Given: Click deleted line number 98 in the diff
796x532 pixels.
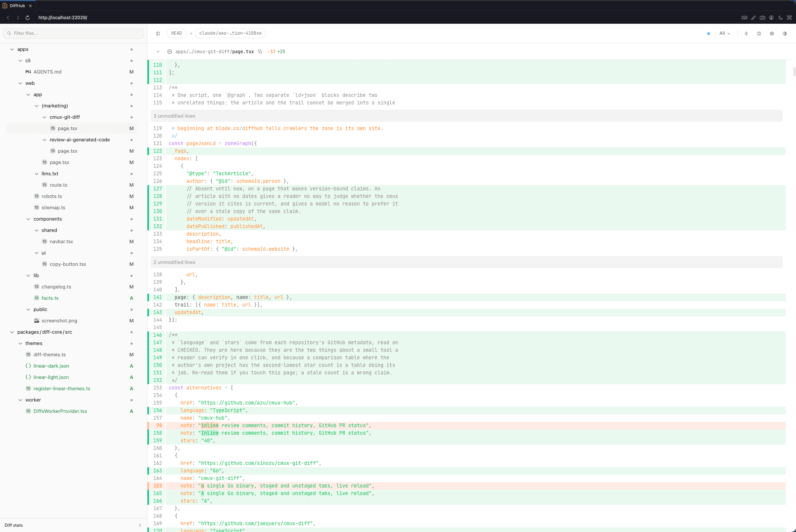Looking at the screenshot, I should pyautogui.click(x=159, y=425).
